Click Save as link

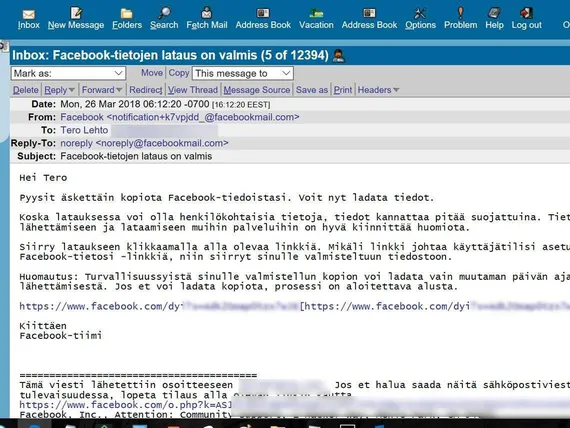312,90
